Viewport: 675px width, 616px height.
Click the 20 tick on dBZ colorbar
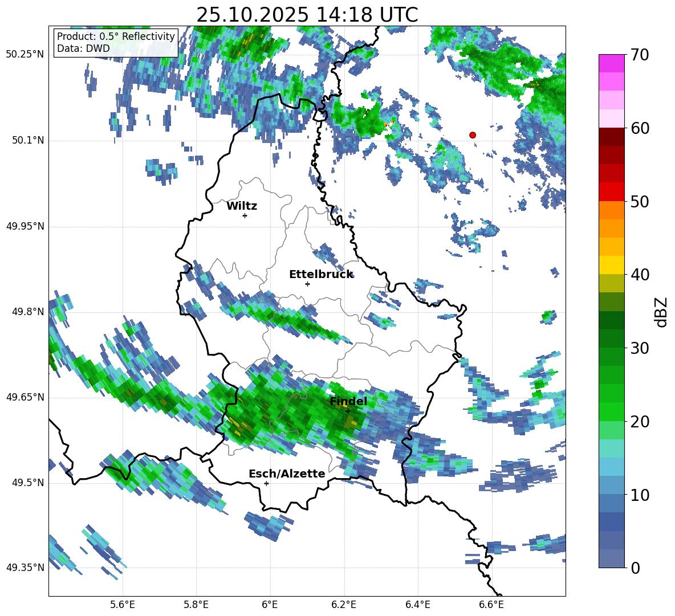point(640,422)
